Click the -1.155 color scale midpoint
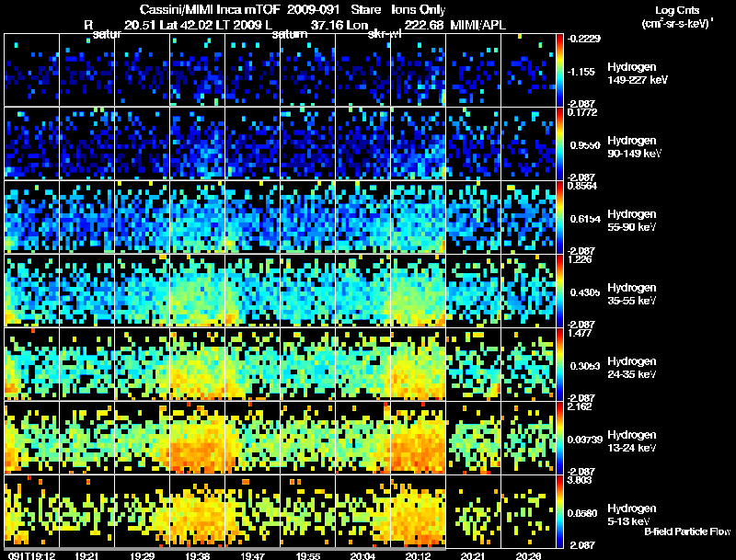 (581, 72)
